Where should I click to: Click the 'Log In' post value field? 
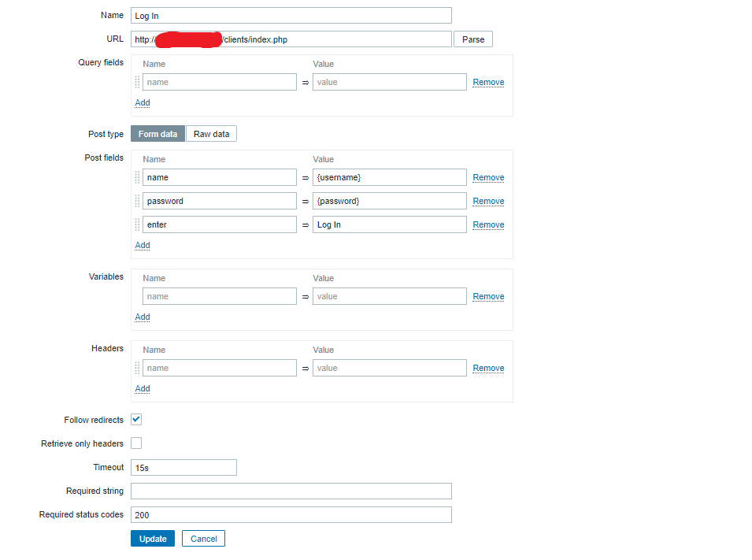coord(390,224)
